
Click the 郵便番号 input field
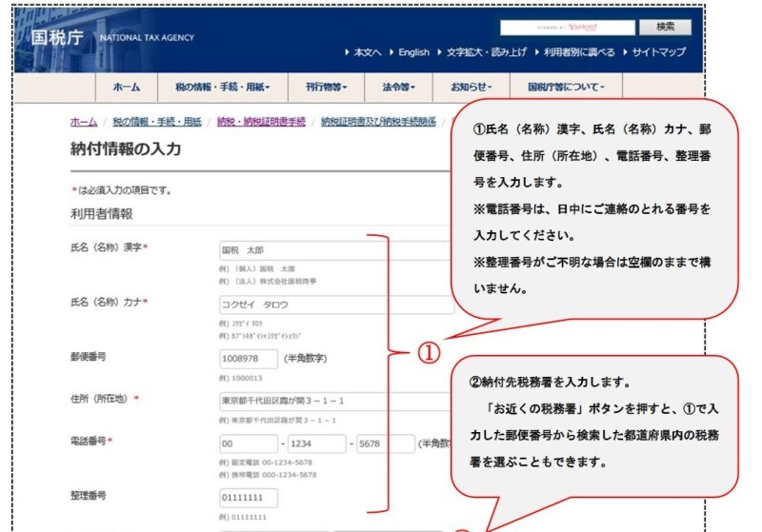point(249,359)
